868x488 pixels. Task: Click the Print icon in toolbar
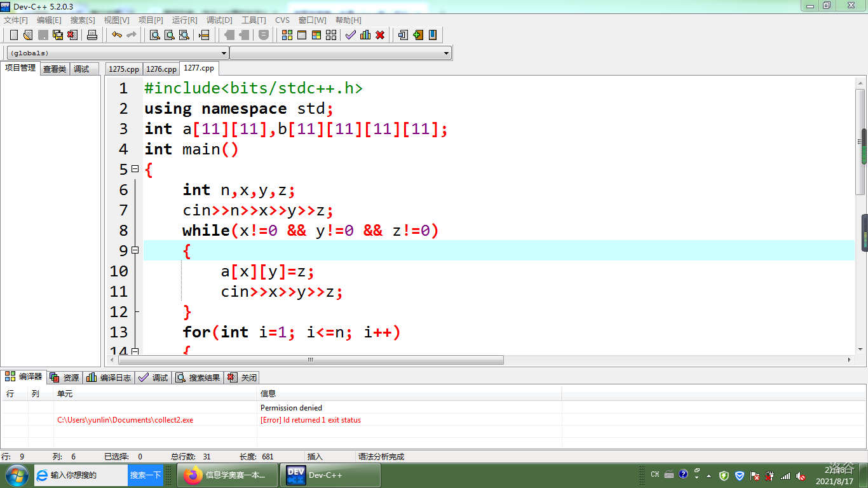pyautogui.click(x=92, y=35)
